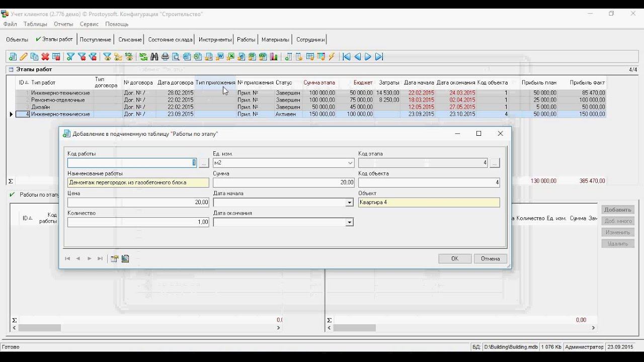Click the red X delete record icon
Viewport: 644px width, 362px height.
click(x=45, y=57)
